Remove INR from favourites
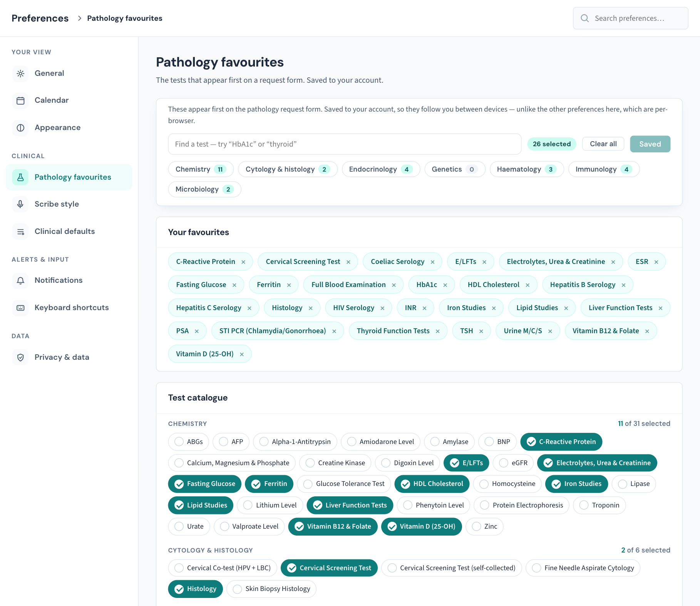The width and height of the screenshot is (700, 606). pos(424,308)
